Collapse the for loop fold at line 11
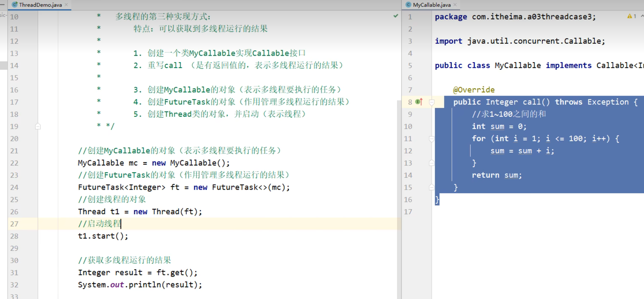This screenshot has width=644, height=299. pos(432,139)
